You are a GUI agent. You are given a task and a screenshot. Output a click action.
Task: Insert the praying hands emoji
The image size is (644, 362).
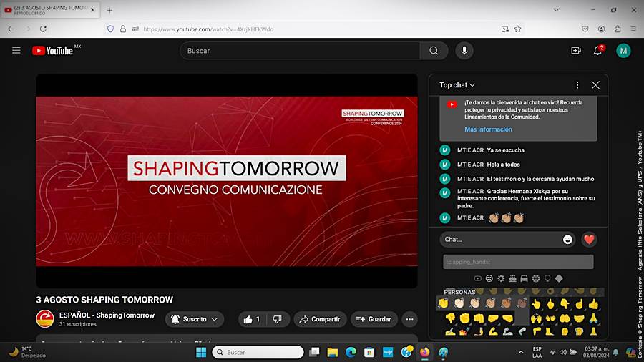[x=593, y=318]
